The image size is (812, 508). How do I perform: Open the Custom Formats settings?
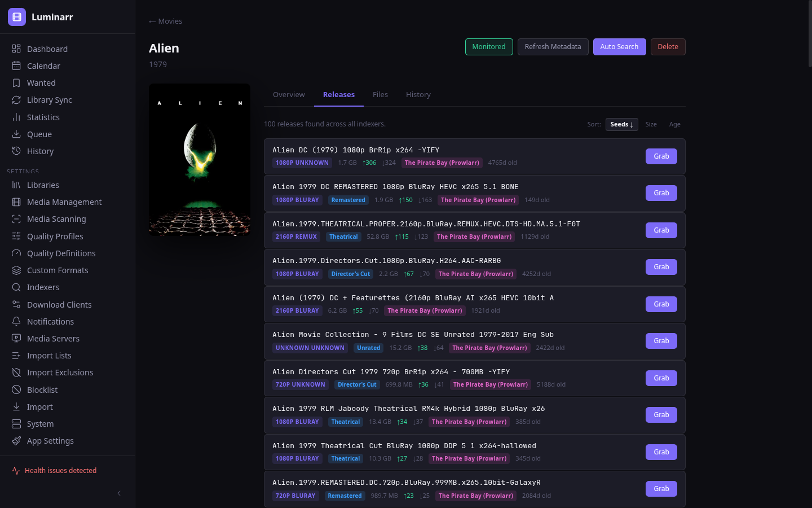coord(58,270)
